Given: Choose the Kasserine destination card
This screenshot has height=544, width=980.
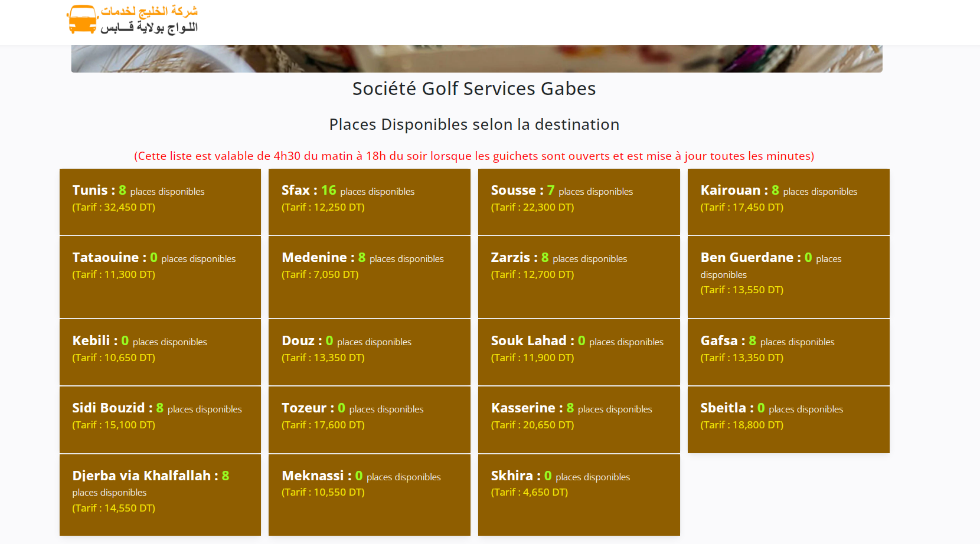Looking at the screenshot, I should 579,419.
